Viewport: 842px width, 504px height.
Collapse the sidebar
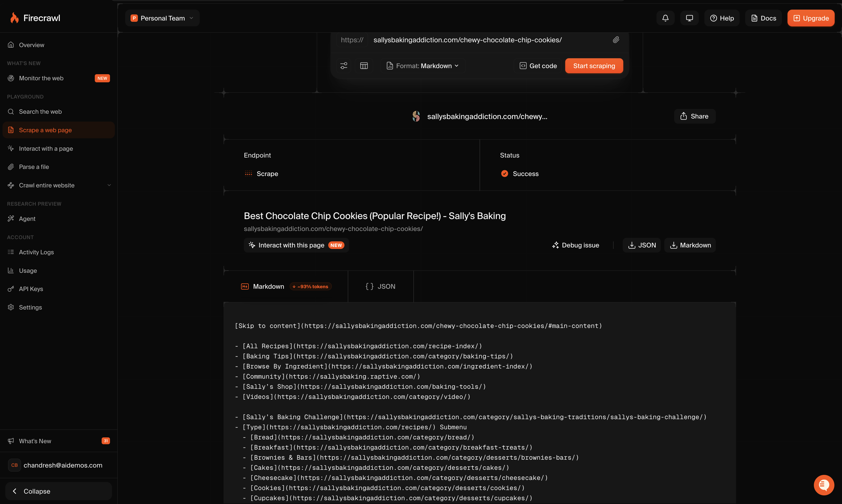coord(59,491)
